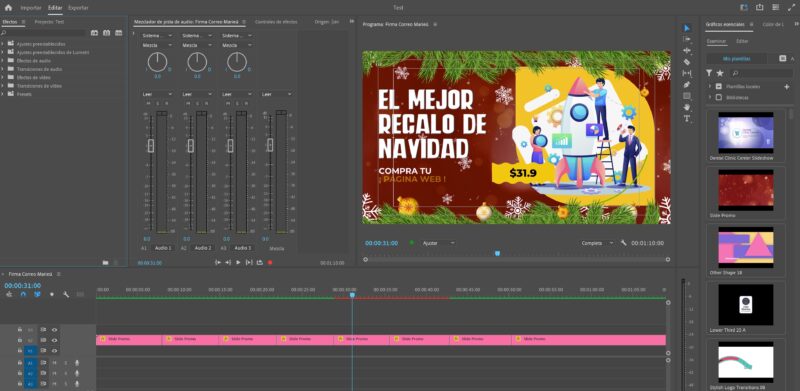Select the Rectangle tool
The height and width of the screenshot is (391, 800).
coord(687,95)
